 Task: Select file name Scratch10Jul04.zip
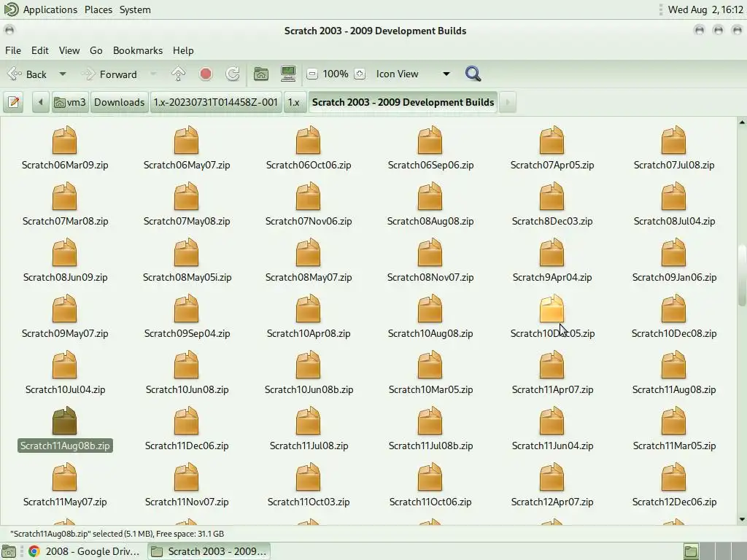pos(65,389)
